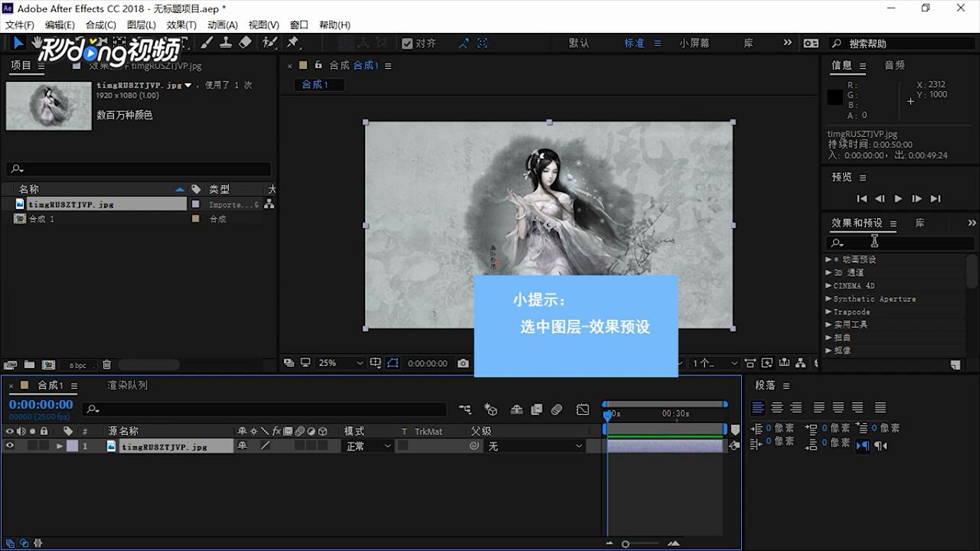The image size is (980, 551).
Task: Open the 1个 view layout dropdown
Action: click(x=715, y=364)
